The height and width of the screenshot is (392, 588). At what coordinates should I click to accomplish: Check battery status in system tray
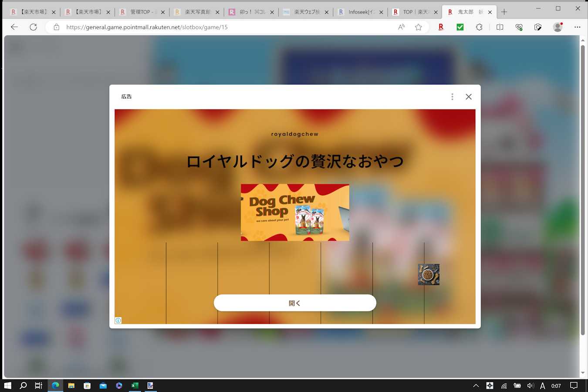coord(517,385)
